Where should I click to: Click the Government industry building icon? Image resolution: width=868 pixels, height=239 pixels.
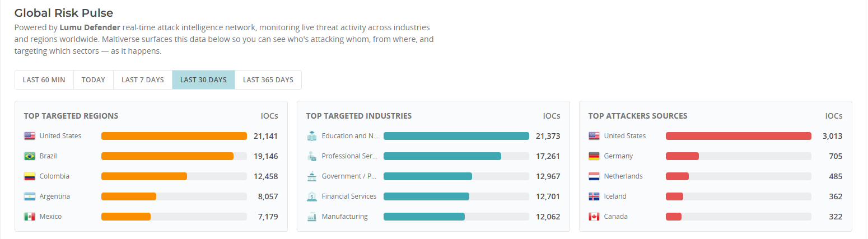[312, 176]
